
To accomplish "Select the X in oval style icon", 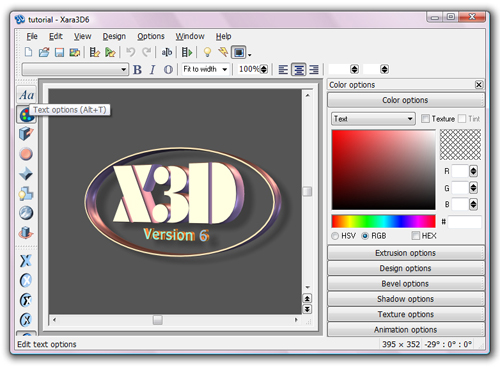I will click(26, 280).
